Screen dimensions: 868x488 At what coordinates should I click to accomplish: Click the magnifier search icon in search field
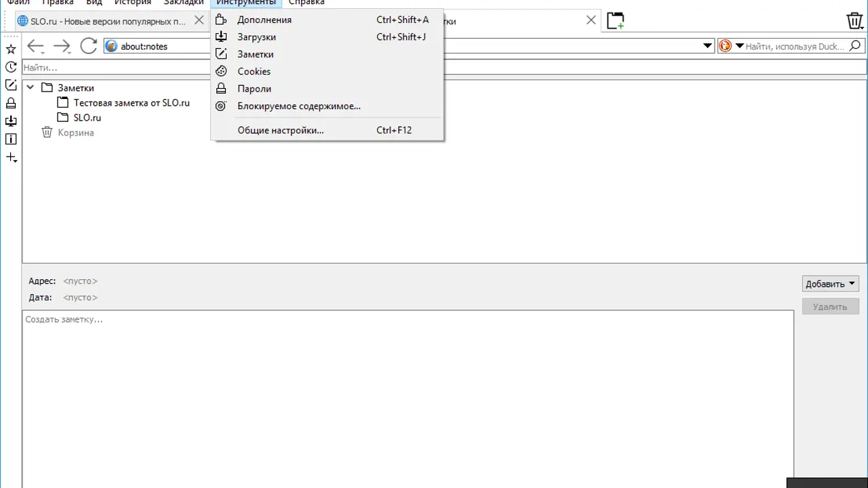[855, 46]
